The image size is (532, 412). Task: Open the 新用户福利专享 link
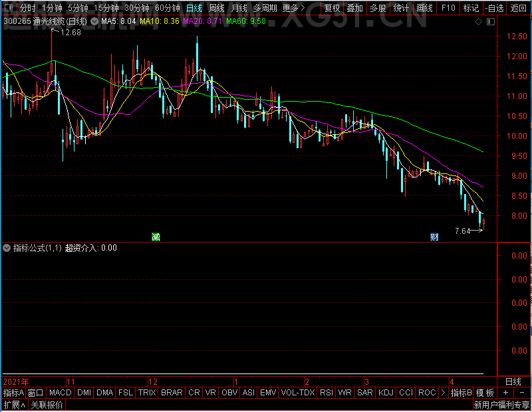[x=501, y=405]
